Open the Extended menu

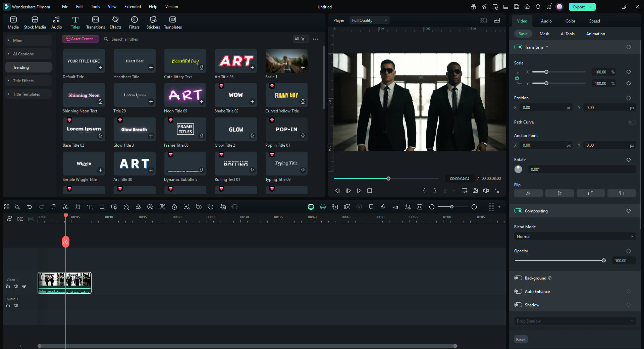click(132, 7)
